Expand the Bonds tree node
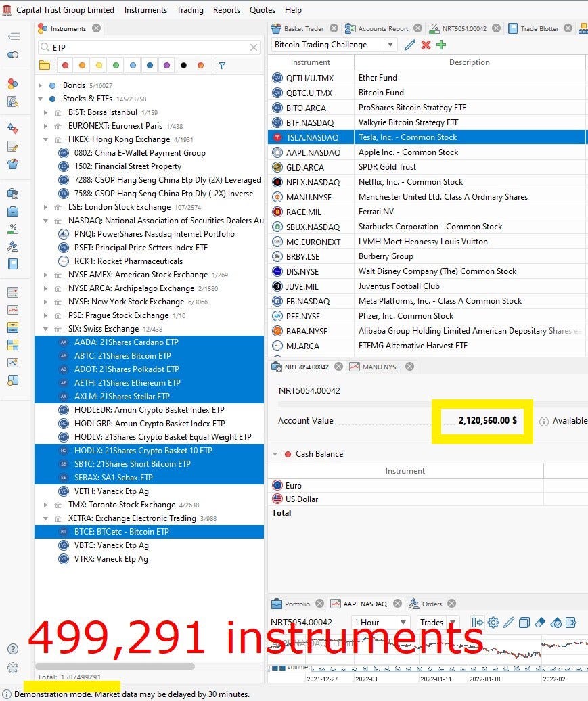Screen dimensions: 588x701 pyautogui.click(x=40, y=85)
